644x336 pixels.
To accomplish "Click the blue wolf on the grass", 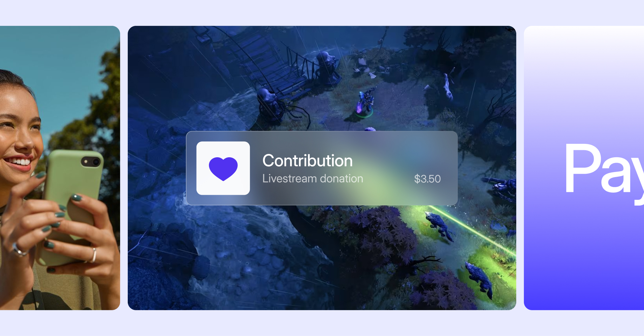I will pos(439,225).
